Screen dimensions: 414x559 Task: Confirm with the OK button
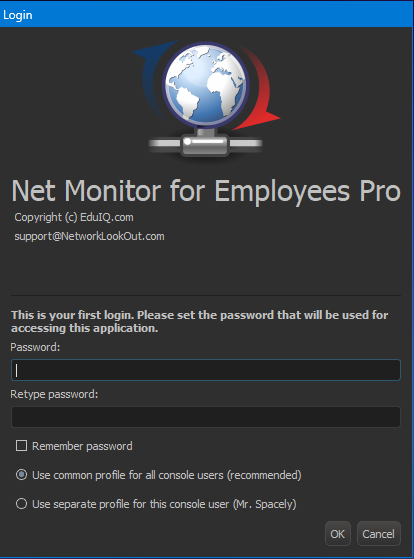[x=338, y=534]
